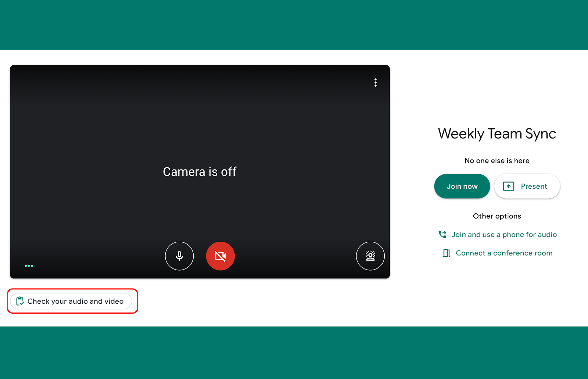588x379 pixels.
Task: Click the phone icon next to audio option
Action: [x=442, y=234]
